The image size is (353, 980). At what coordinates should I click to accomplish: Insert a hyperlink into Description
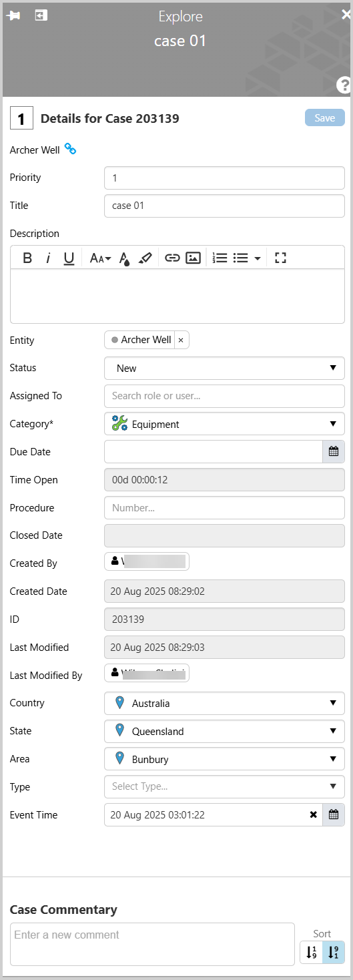[x=172, y=258]
